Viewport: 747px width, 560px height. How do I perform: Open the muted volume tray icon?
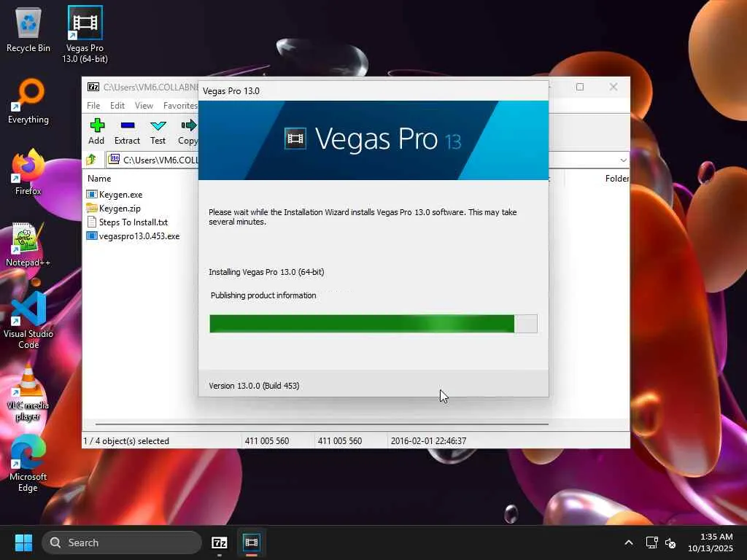click(x=670, y=542)
